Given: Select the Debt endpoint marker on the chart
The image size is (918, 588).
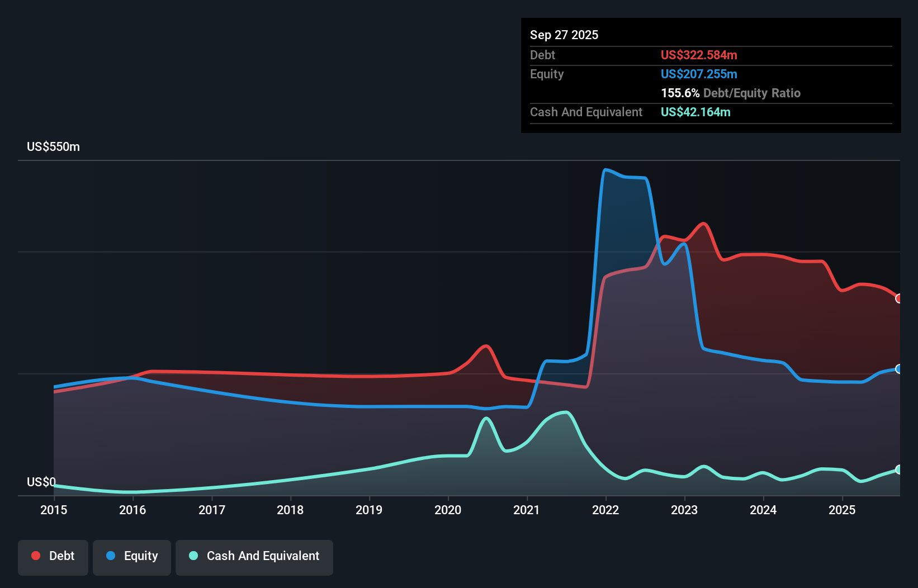Looking at the screenshot, I should coord(898,300).
